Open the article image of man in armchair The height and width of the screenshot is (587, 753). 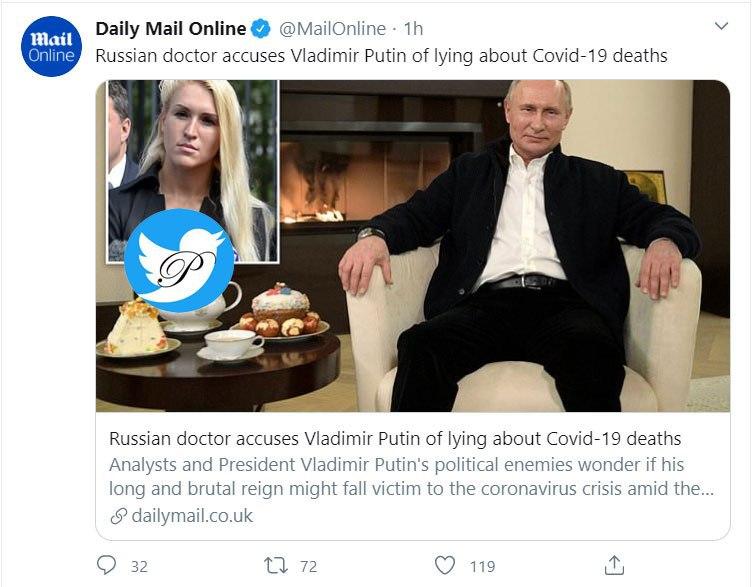tap(520, 250)
